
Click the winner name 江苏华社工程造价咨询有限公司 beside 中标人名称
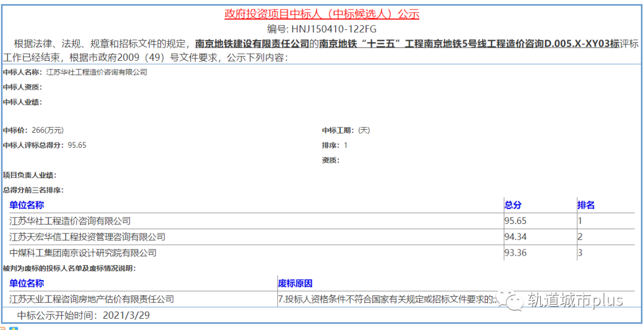click(x=97, y=72)
